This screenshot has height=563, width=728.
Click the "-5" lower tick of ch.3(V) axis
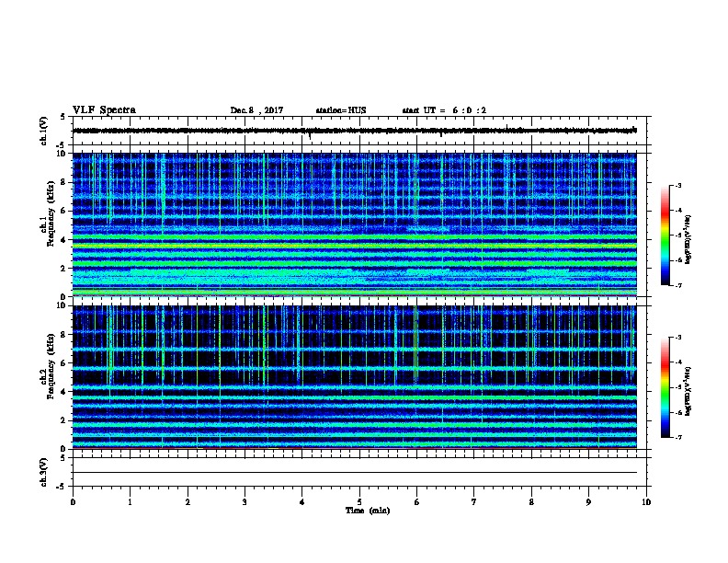62,487
